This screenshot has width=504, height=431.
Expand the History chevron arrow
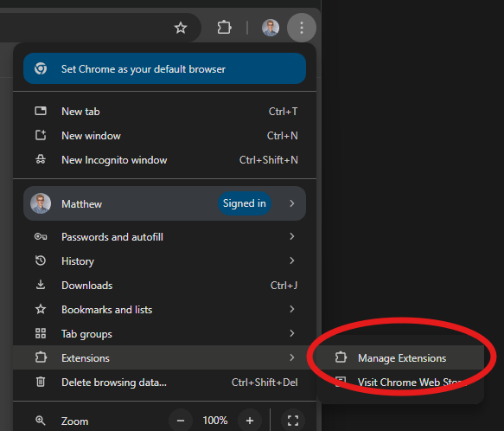pos(292,261)
